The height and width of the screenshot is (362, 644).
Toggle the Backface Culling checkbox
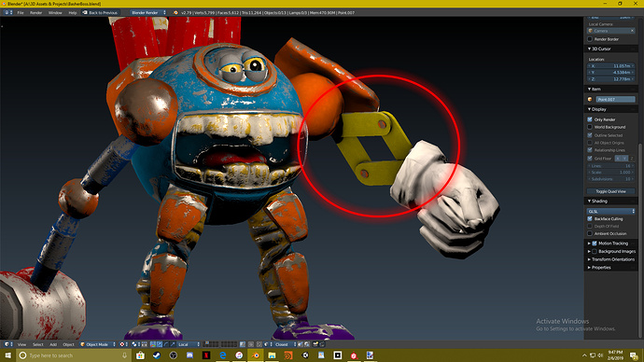[x=590, y=218]
